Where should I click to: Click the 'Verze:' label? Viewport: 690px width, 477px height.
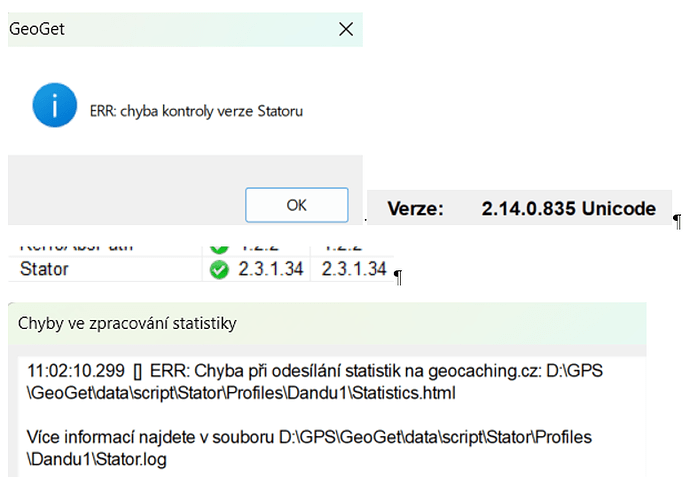tap(415, 209)
